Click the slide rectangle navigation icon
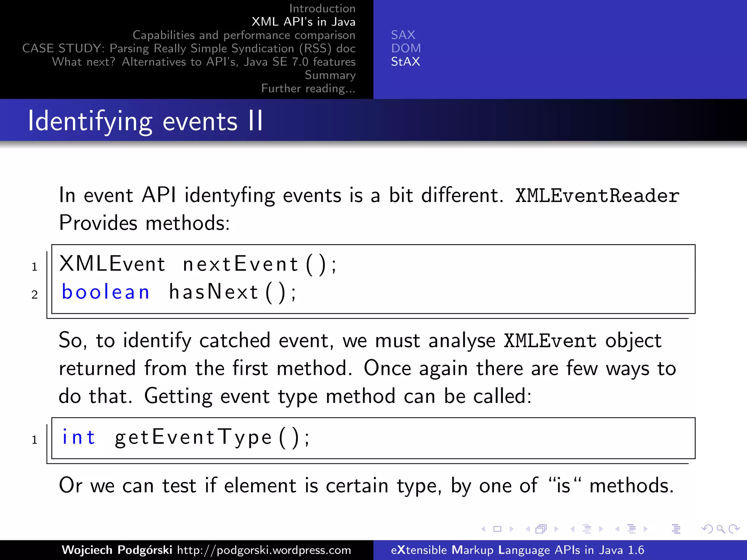Screen dimensions: 747x560 coord(498,529)
